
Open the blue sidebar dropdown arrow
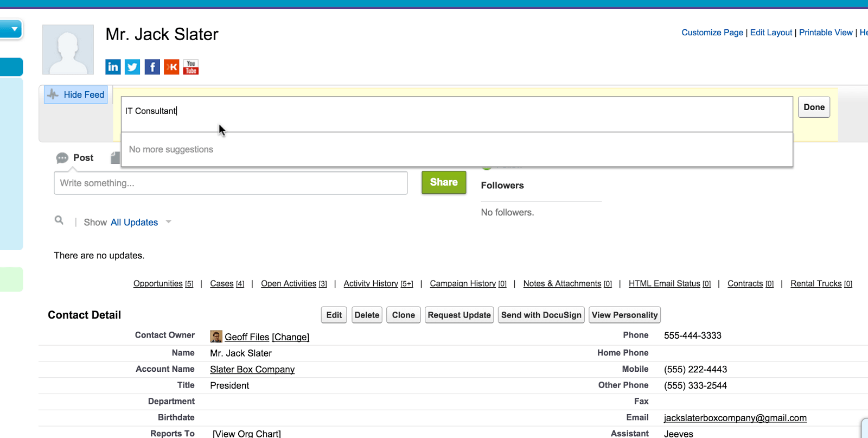[x=14, y=29]
